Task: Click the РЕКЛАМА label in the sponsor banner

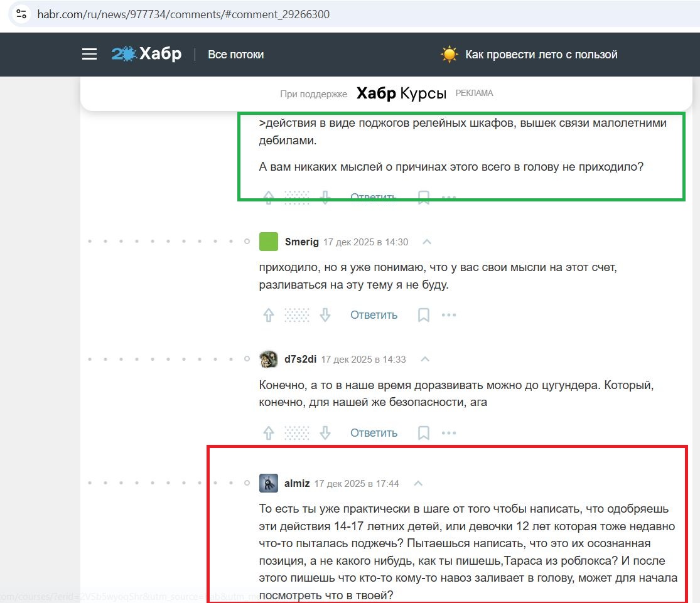Action: [x=474, y=93]
